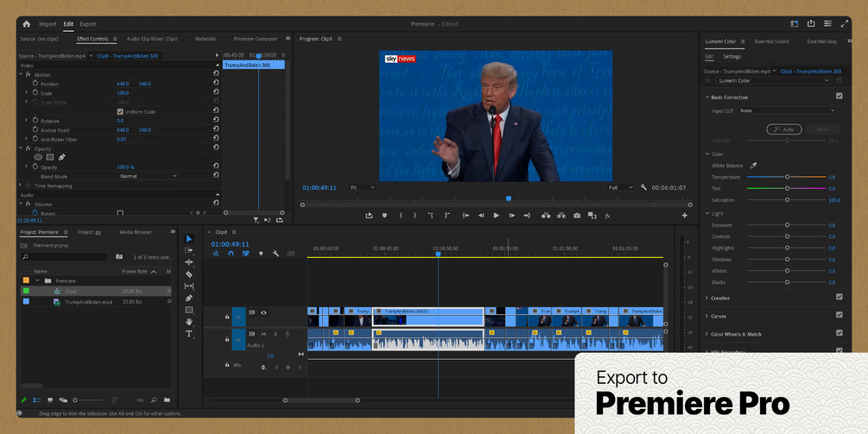Switch Project panel to List View
Screen dimensions: 868x434
coord(36,399)
